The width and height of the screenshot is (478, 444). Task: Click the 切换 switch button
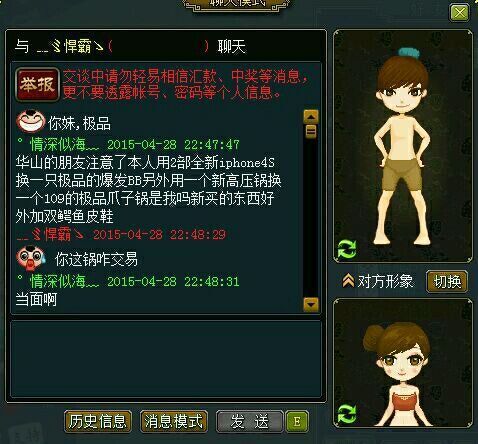click(x=447, y=282)
